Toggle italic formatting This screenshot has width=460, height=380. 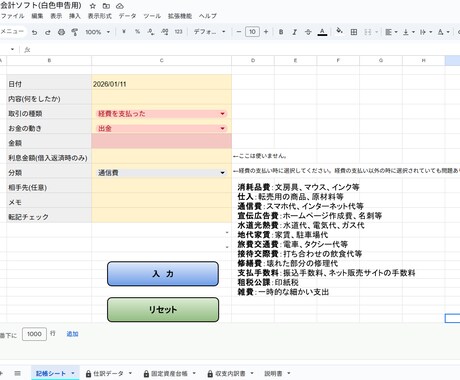coord(294,32)
